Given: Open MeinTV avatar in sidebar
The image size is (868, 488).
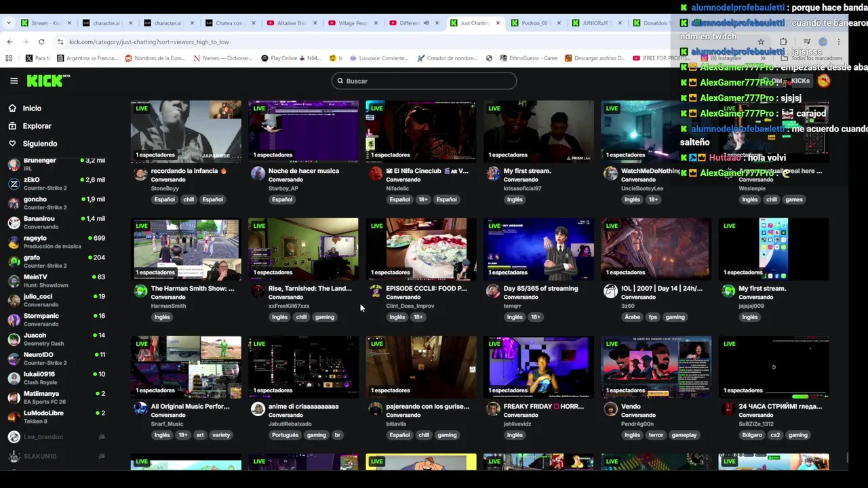Looking at the screenshot, I should (x=14, y=281).
